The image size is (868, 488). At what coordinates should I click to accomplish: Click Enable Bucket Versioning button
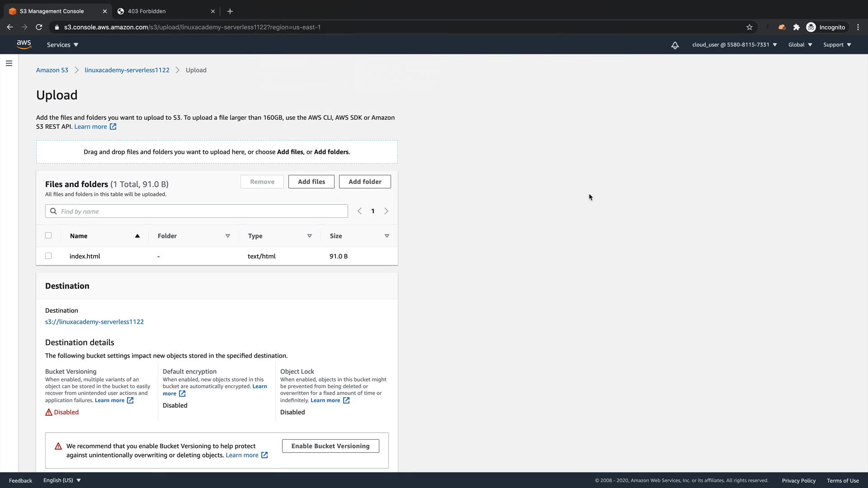(x=330, y=446)
